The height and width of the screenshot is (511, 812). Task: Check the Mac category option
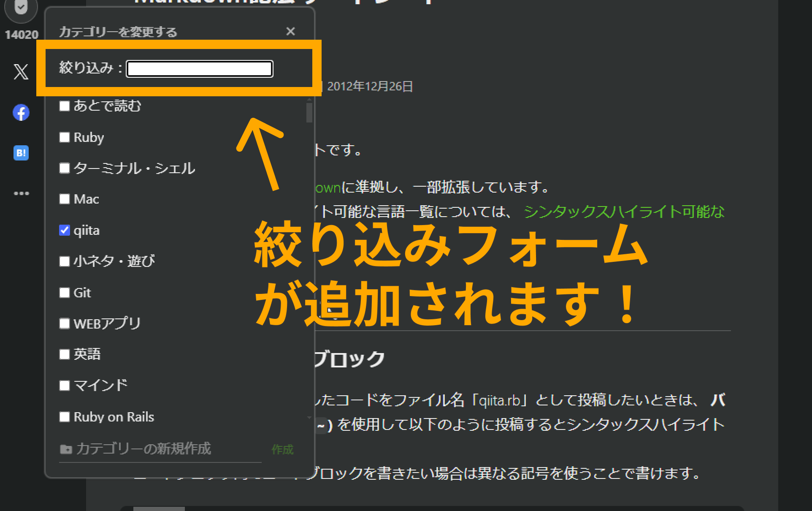click(x=65, y=199)
